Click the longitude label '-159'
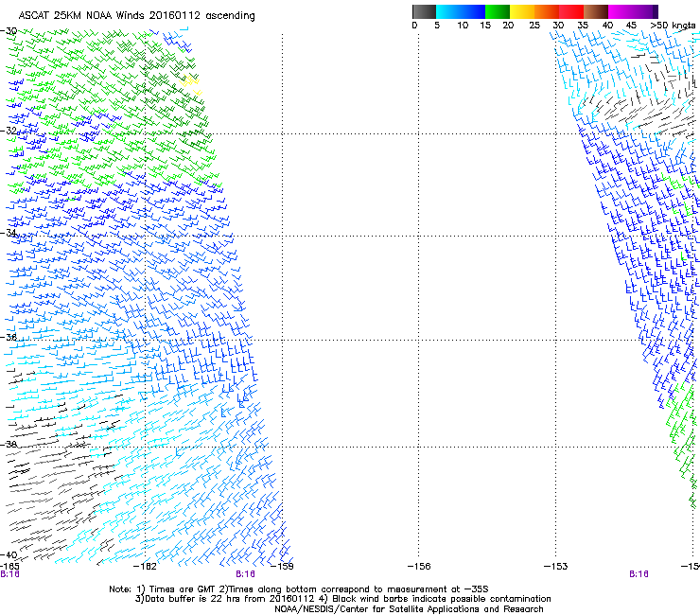Screen dimensions: 700x615 (x=282, y=566)
